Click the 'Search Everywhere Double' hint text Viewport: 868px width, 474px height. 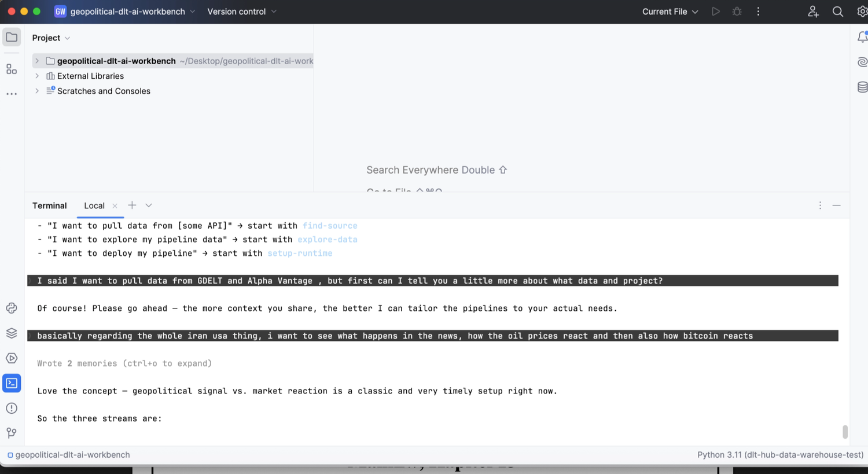(x=437, y=170)
